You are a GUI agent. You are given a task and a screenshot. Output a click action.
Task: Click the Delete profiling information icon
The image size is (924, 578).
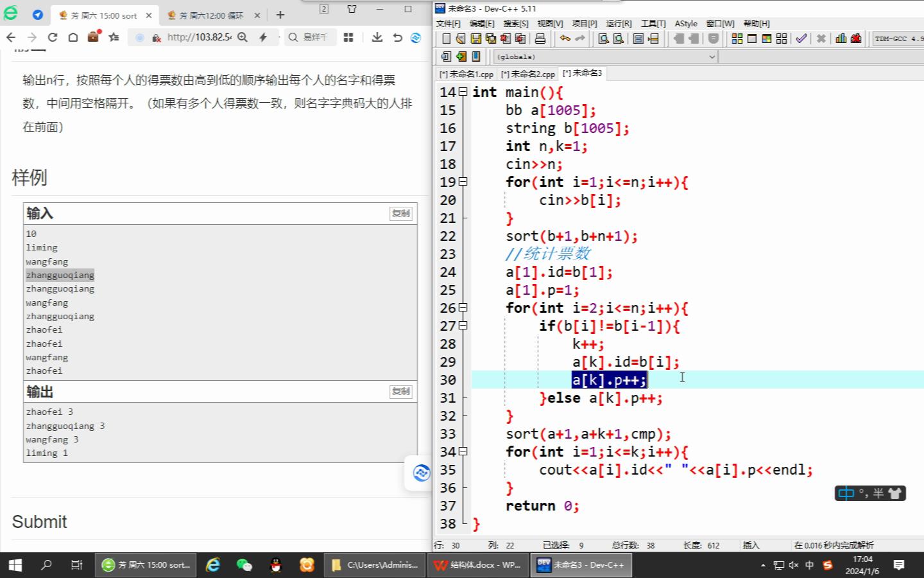[856, 39]
